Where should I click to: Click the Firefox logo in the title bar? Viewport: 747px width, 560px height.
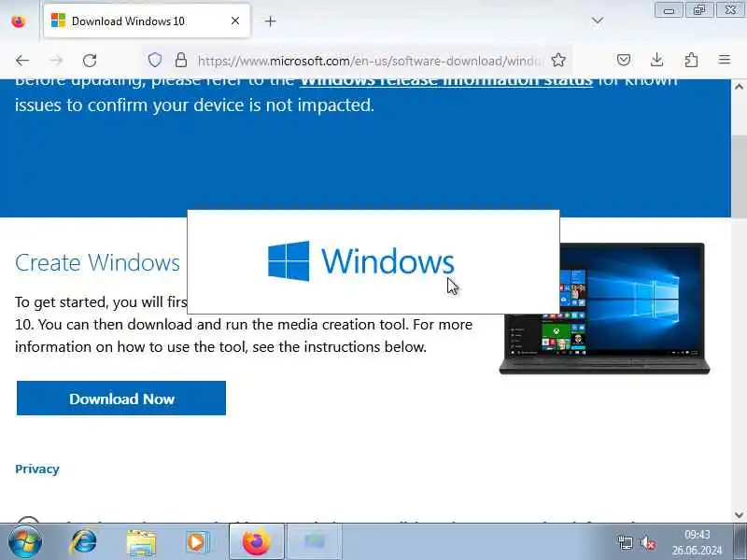18,21
